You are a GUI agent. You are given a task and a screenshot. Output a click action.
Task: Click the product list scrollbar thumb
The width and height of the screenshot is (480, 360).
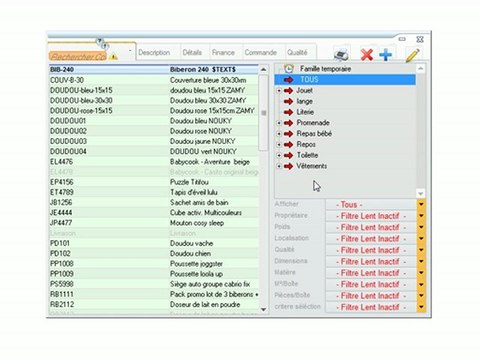263,113
